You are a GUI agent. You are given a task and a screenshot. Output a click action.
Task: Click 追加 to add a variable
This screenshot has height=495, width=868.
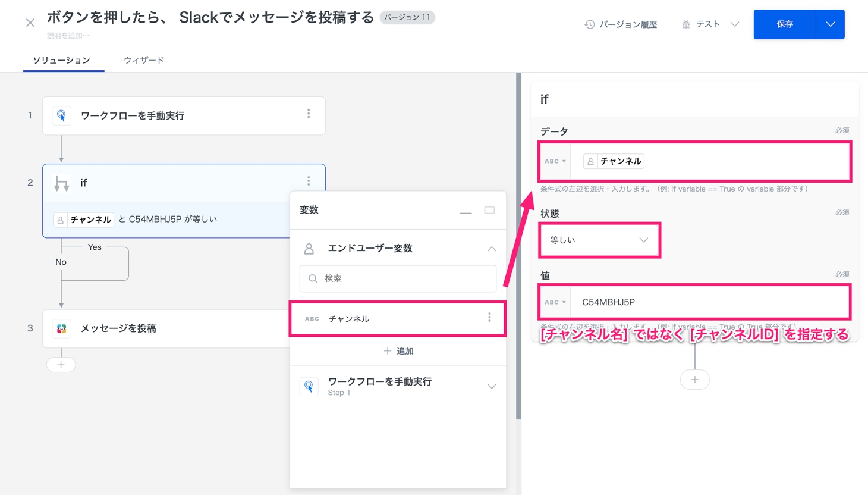[398, 351]
